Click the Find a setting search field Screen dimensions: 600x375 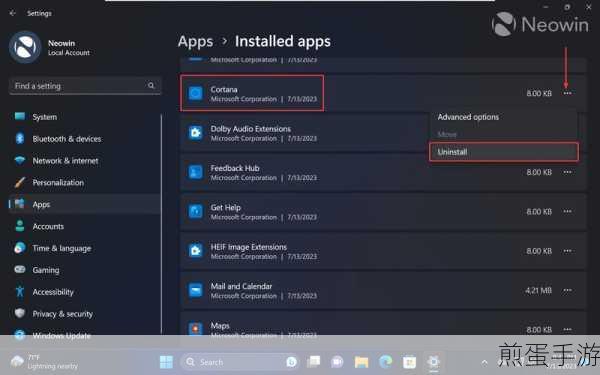click(85, 86)
